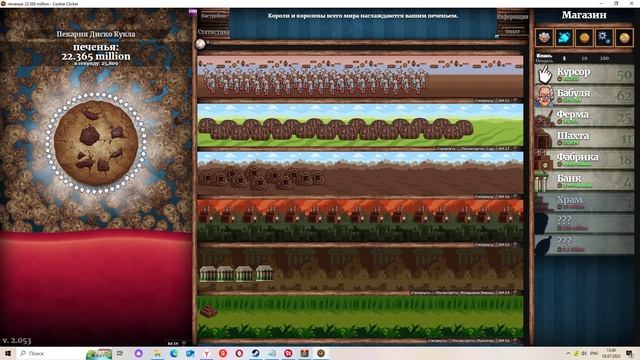Open the Windows Start menu

click(x=8, y=353)
